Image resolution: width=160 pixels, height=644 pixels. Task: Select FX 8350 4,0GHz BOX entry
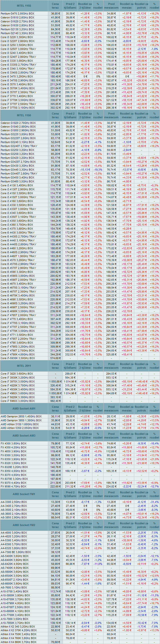coord(13,471)
